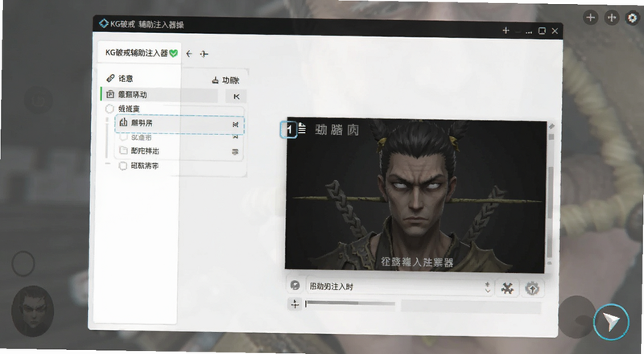The image size is (644, 354).
Task: Click the character preview image
Action: (x=415, y=195)
